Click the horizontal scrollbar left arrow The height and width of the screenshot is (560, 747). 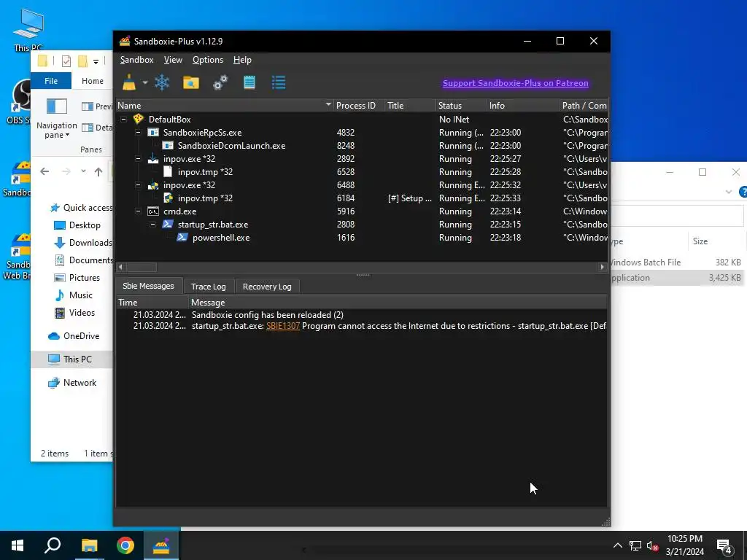[x=120, y=267]
